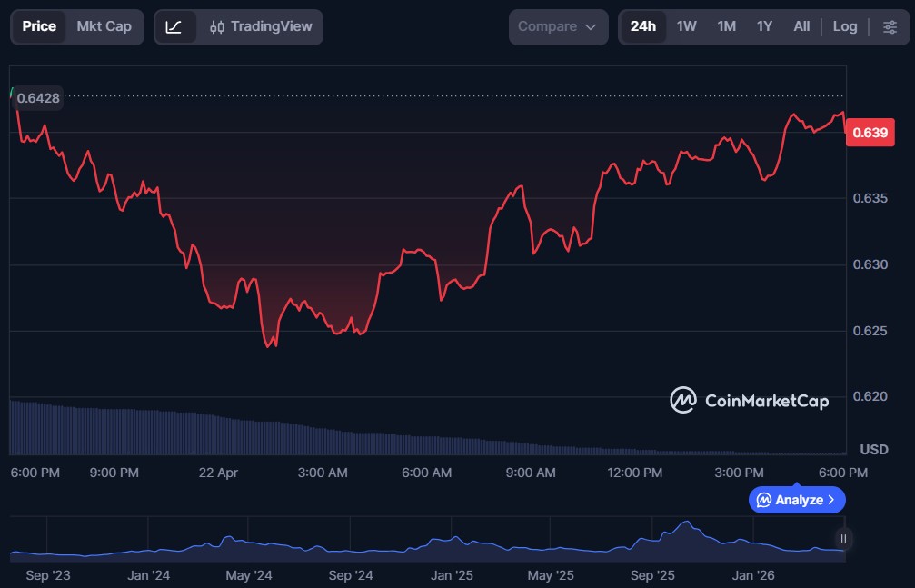915x588 pixels.
Task: Click the TradingView candlestick icon
Action: pyautogui.click(x=216, y=27)
